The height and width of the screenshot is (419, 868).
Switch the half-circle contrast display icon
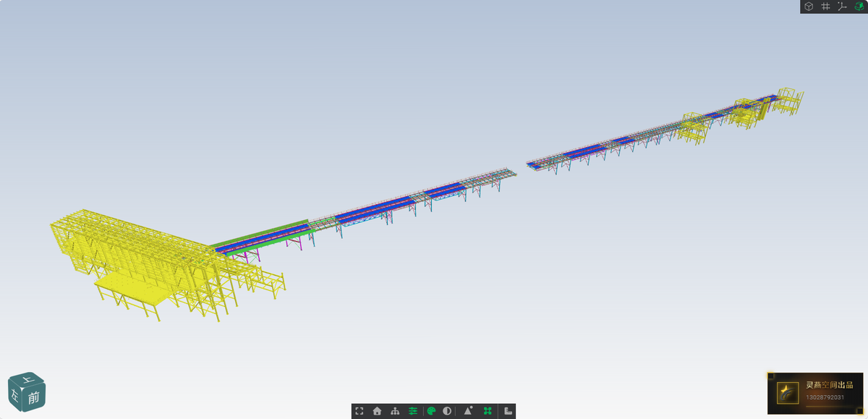click(x=447, y=411)
